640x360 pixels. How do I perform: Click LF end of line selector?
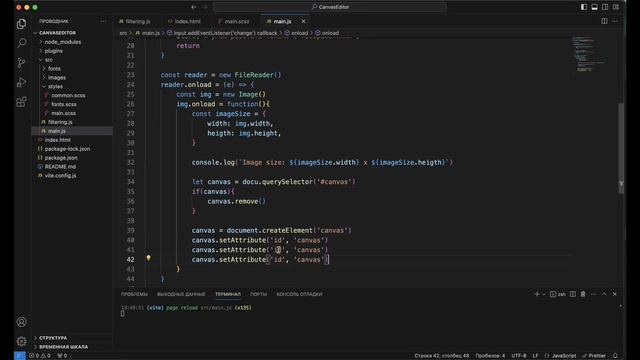(x=535, y=356)
